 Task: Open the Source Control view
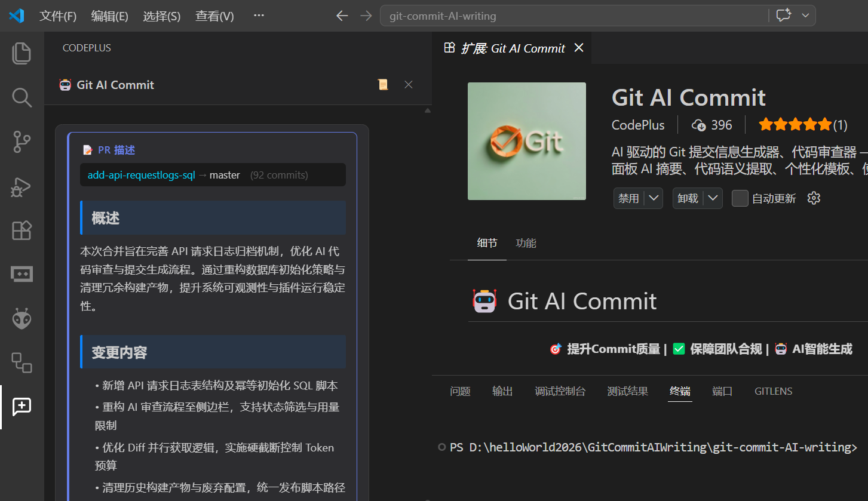(22, 142)
